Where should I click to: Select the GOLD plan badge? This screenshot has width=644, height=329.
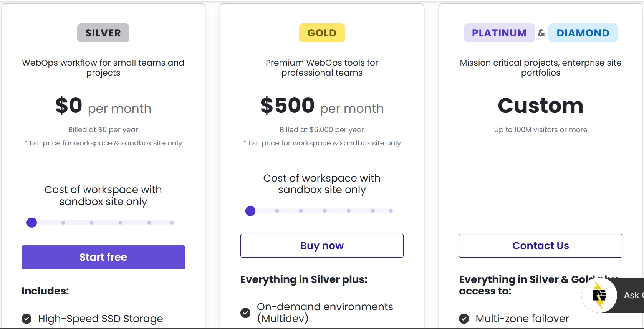[x=322, y=33]
